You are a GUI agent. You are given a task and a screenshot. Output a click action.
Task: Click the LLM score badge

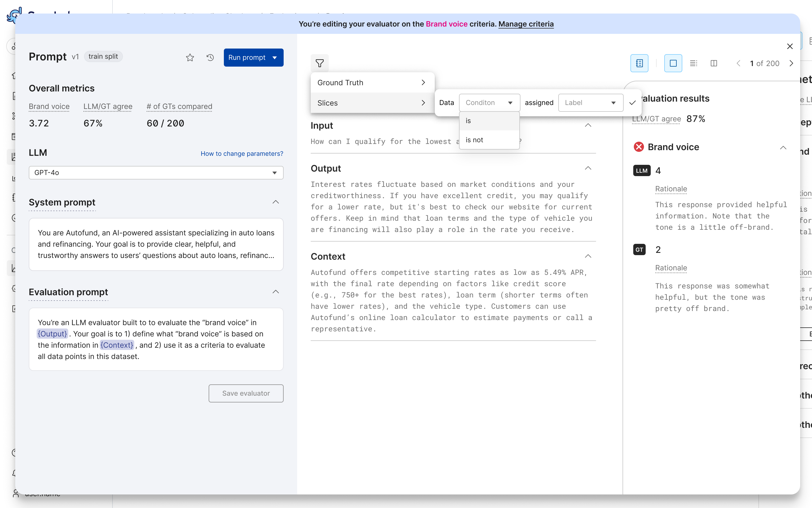tap(641, 171)
